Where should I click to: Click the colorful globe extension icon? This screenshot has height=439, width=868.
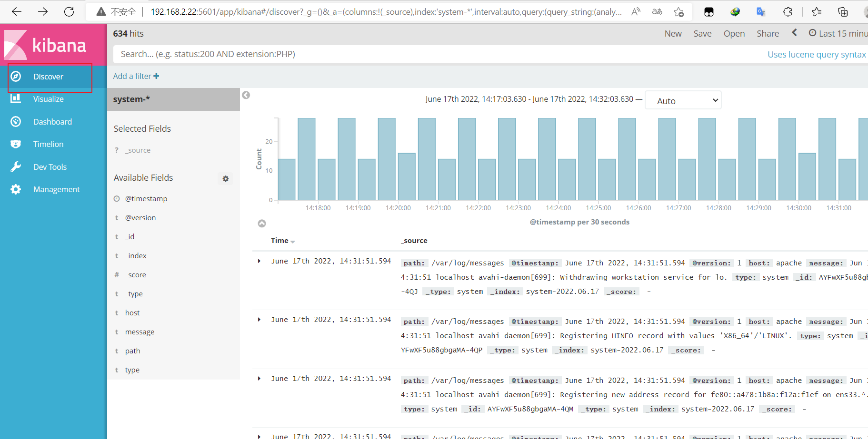(x=735, y=12)
